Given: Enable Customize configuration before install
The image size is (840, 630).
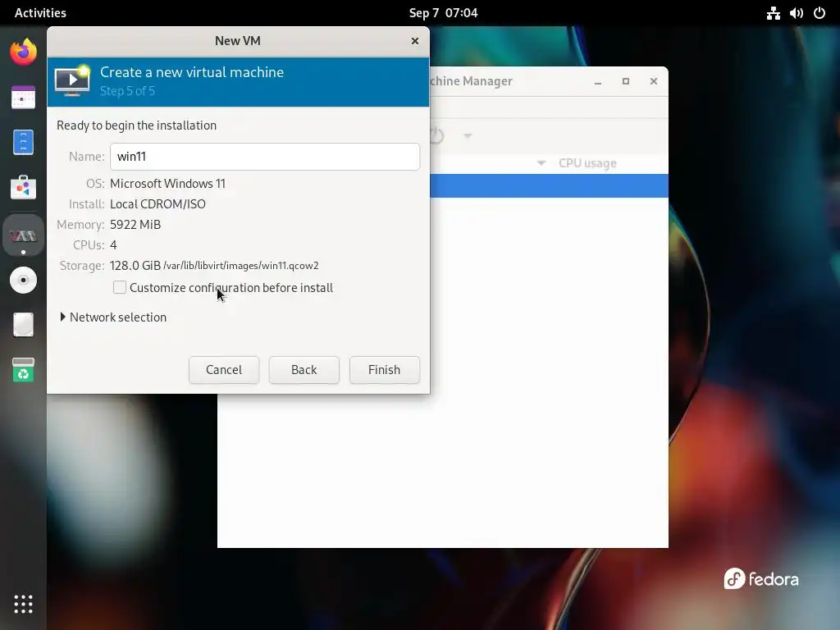Looking at the screenshot, I should click(120, 287).
